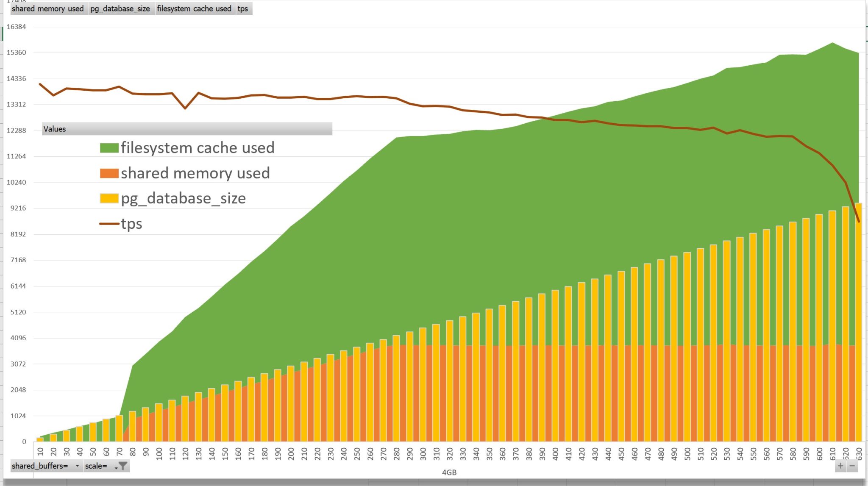Click the pg_database_size field button at top
Image resolution: width=868 pixels, height=486 pixels.
tap(120, 8)
